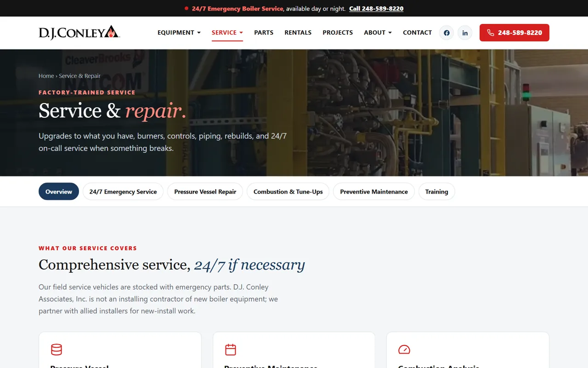Viewport: 588px width, 368px height.
Task: Open the Pressure Vessel Repair tab
Action: tap(205, 192)
